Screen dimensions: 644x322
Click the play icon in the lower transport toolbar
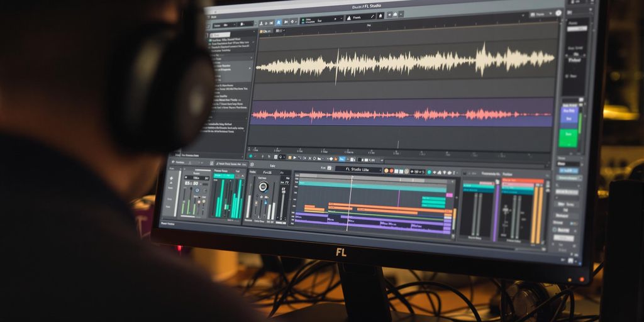(295, 157)
